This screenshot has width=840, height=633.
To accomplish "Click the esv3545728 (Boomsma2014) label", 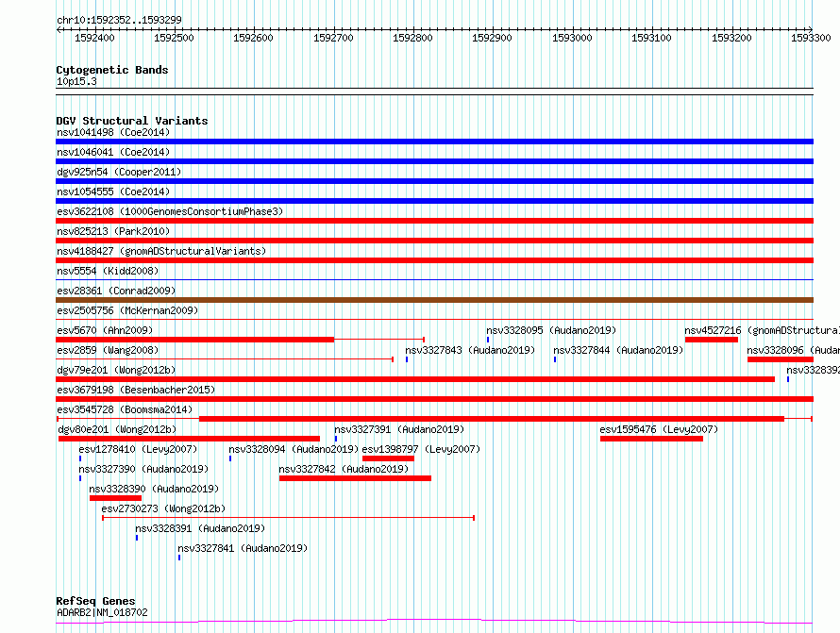I will [125, 409].
